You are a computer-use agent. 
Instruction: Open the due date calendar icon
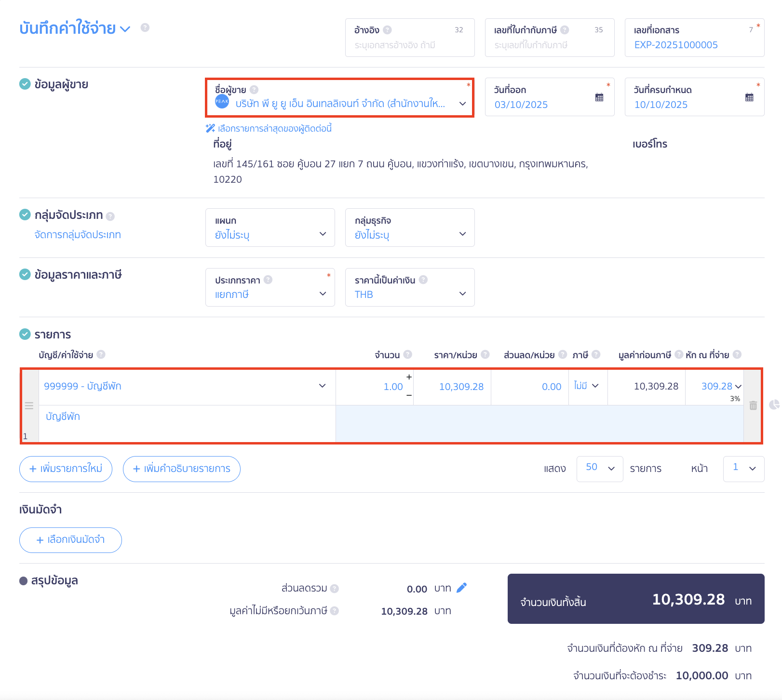(749, 97)
